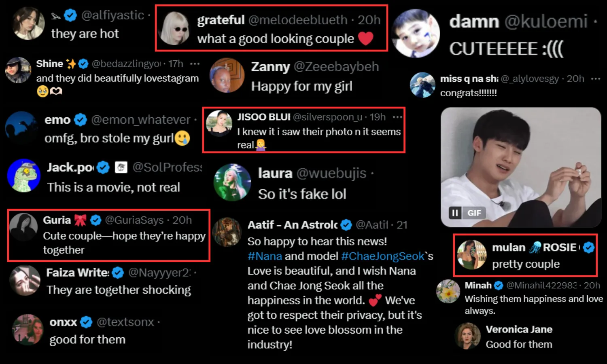Click Minah's verified checkmark
Screen dimensions: 607x364
click(499, 286)
